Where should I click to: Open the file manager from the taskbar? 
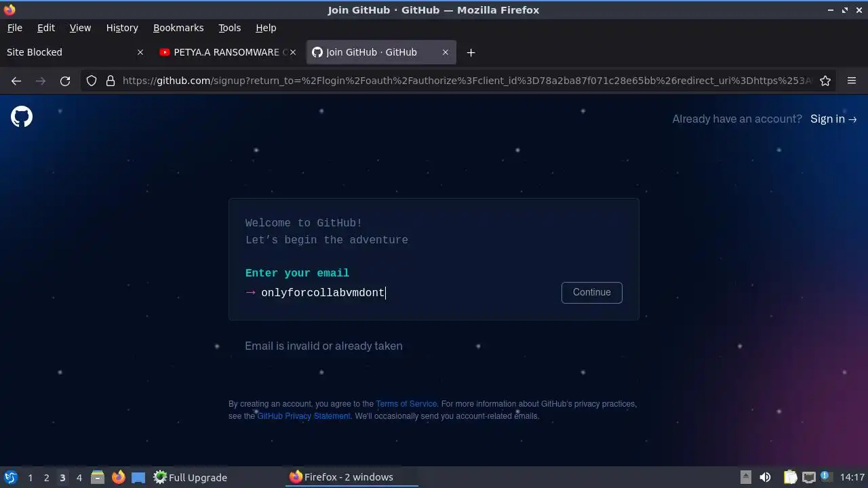pyautogui.click(x=98, y=477)
